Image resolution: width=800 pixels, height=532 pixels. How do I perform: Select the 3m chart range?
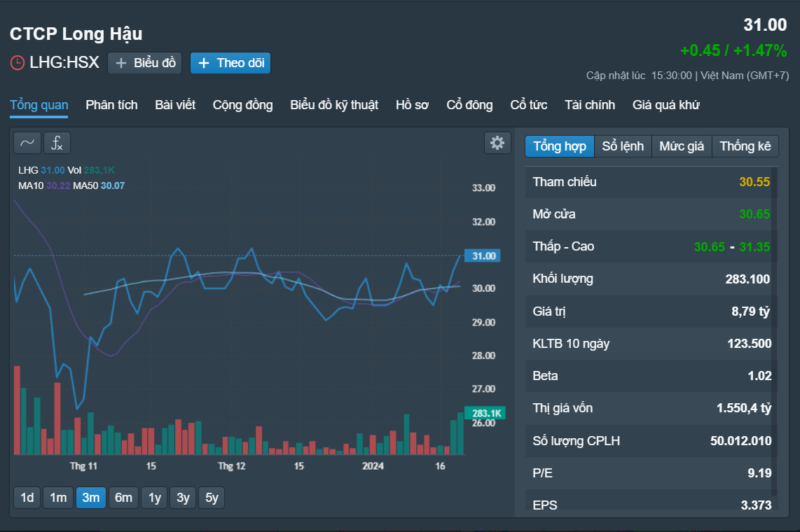tap(91, 497)
